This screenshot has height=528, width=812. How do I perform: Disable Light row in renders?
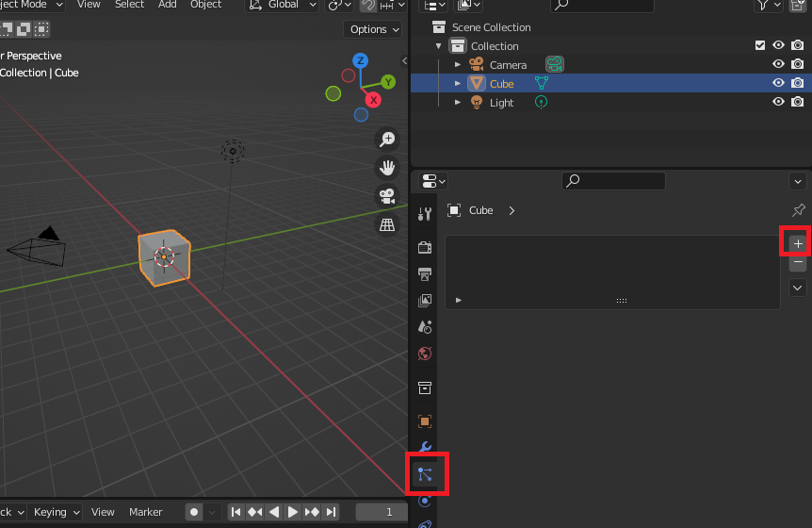coord(798,102)
